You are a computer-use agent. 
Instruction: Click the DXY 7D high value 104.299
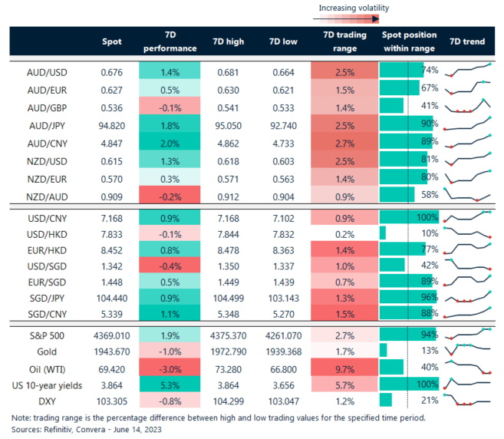(x=229, y=401)
